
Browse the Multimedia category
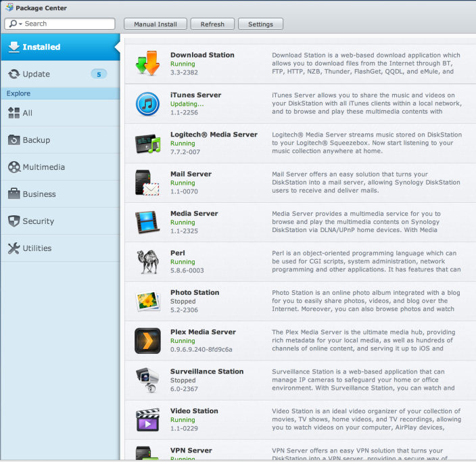click(x=60, y=167)
